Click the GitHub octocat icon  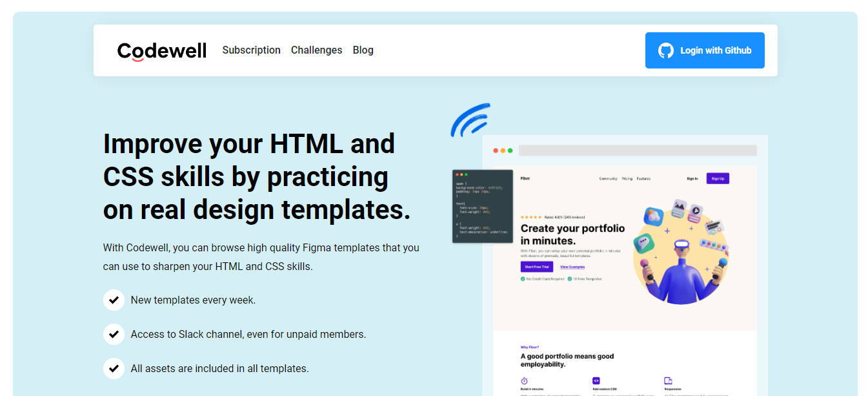click(x=666, y=50)
